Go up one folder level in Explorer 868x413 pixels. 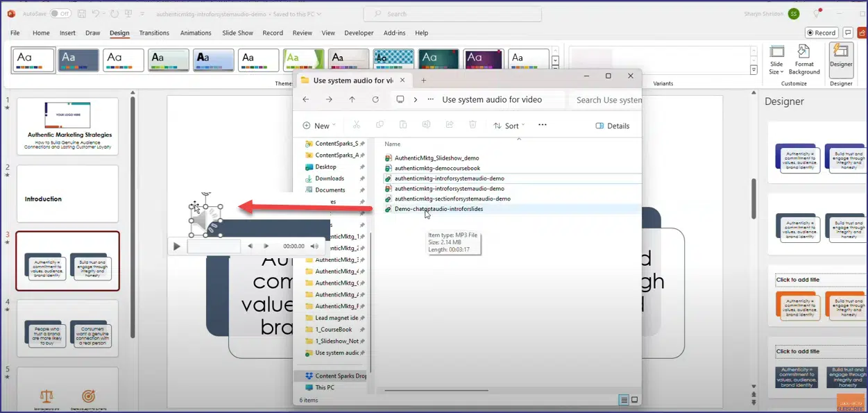[x=352, y=99]
